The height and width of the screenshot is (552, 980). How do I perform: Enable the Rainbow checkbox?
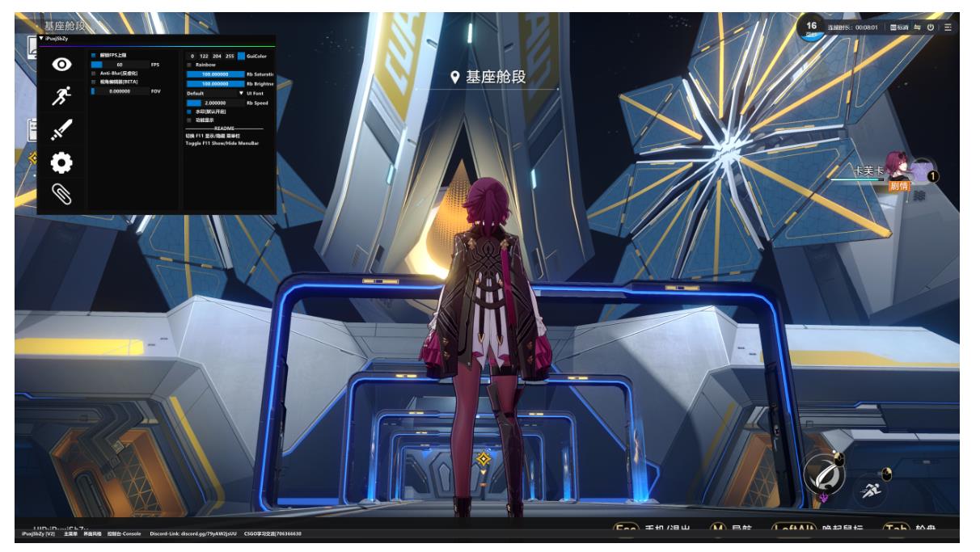click(189, 65)
